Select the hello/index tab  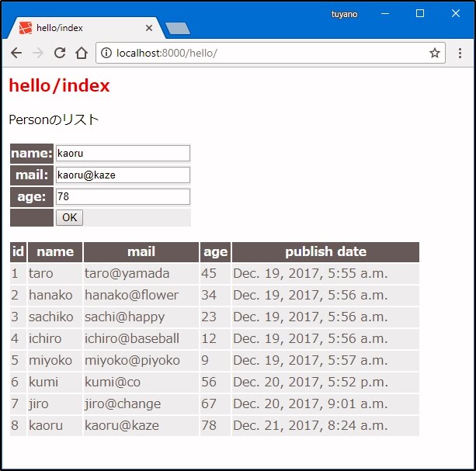click(78, 28)
